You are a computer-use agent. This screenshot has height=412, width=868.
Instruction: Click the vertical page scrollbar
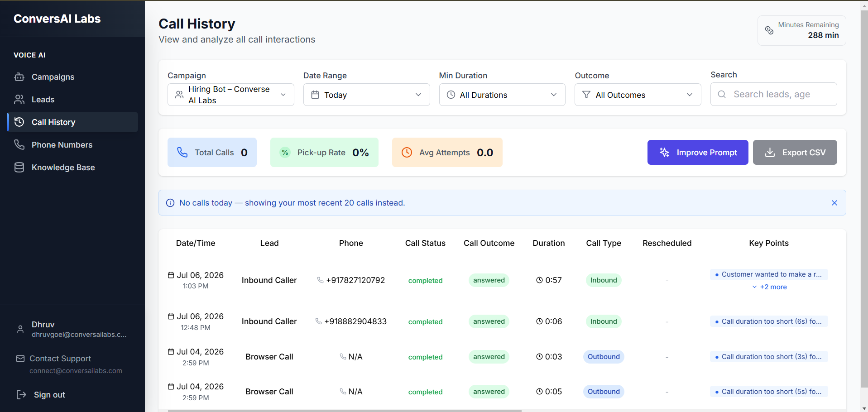pyautogui.click(x=864, y=199)
